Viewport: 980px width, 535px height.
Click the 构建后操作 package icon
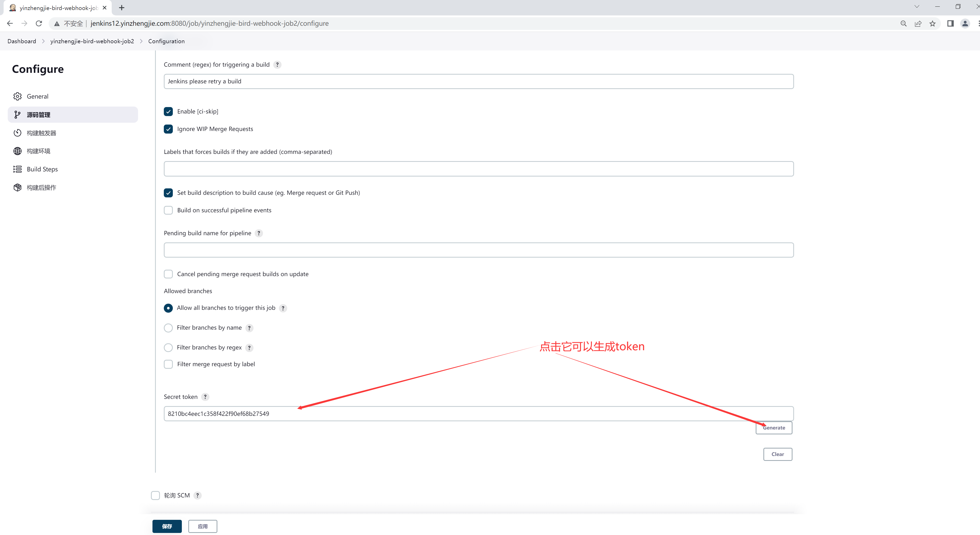tap(18, 187)
